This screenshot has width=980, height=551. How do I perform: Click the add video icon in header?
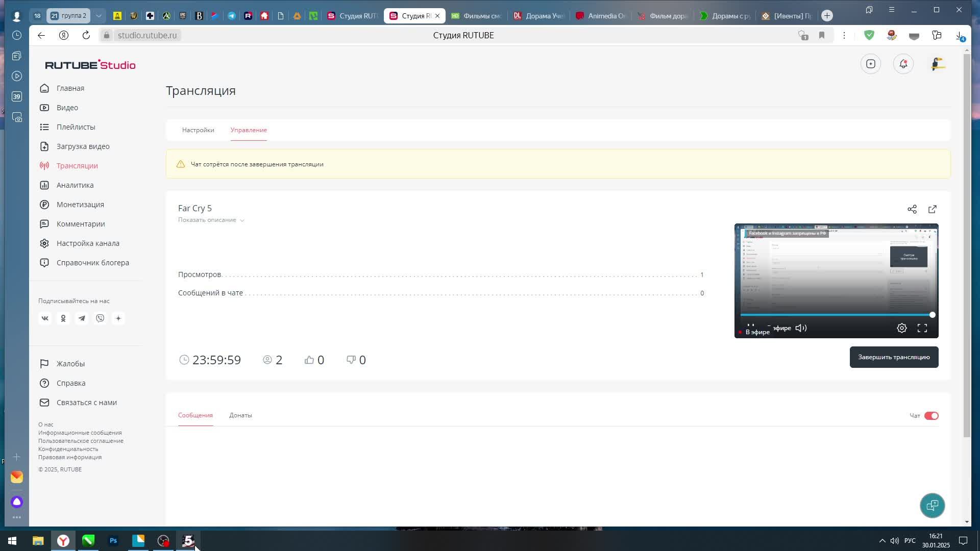(871, 64)
